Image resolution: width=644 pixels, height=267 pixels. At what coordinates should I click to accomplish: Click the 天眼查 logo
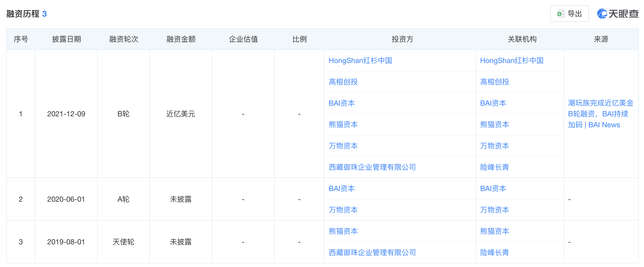[618, 14]
